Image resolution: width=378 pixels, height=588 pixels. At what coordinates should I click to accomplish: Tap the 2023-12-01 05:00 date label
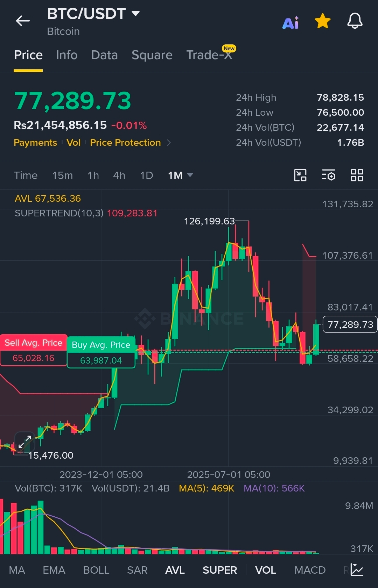(x=101, y=475)
